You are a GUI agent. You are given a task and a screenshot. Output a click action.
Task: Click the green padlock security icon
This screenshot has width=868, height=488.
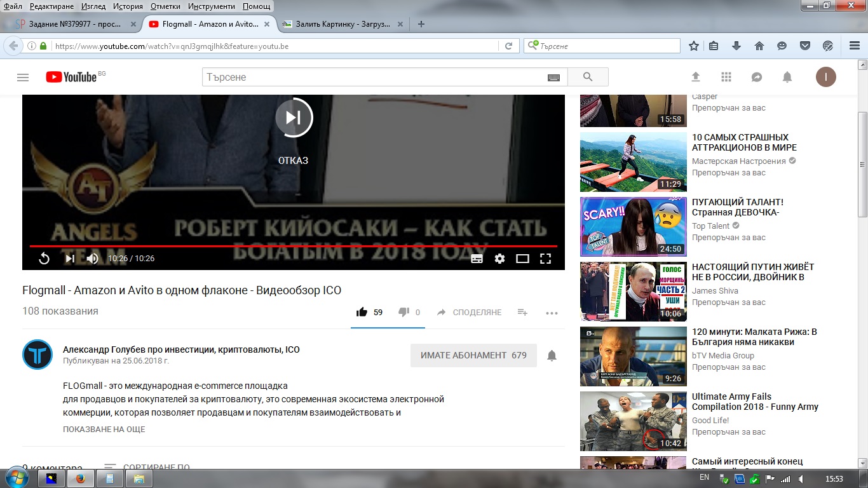(44, 46)
